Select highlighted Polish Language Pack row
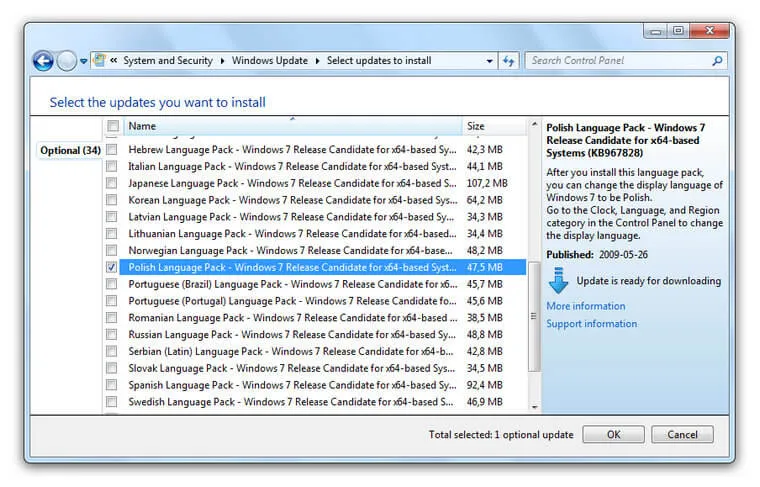The width and height of the screenshot is (760, 487). pyautogui.click(x=322, y=267)
